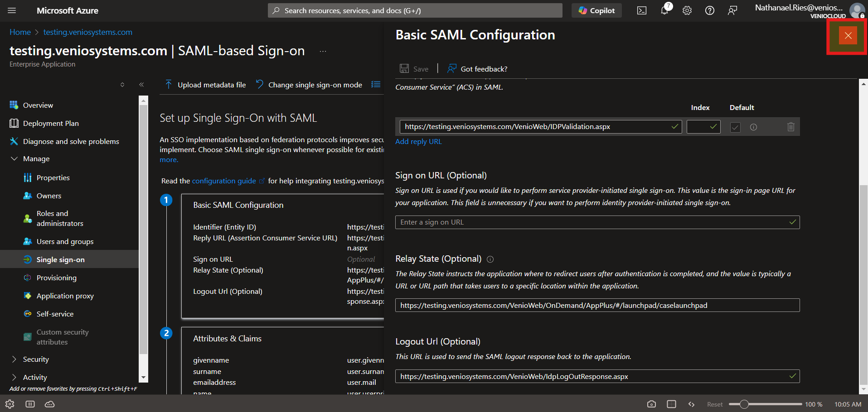
Task: Click the Relay State info icon
Action: tap(490, 259)
